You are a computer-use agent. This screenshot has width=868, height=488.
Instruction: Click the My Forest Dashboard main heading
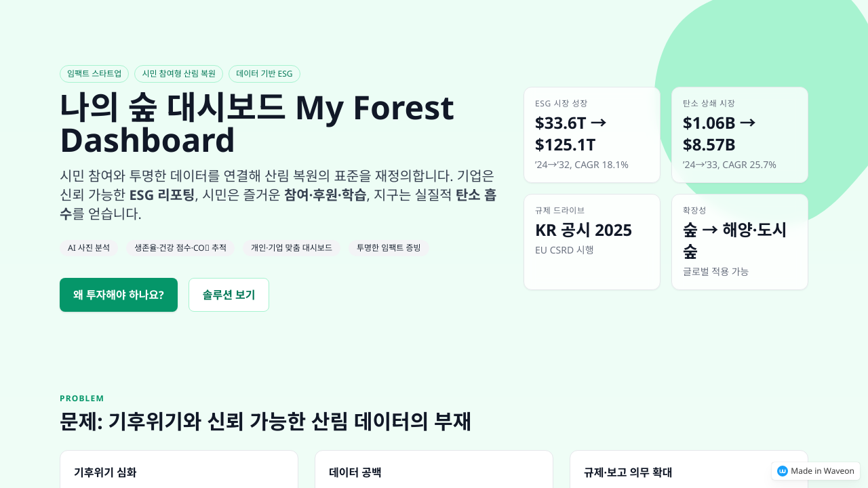pyautogui.click(x=257, y=124)
